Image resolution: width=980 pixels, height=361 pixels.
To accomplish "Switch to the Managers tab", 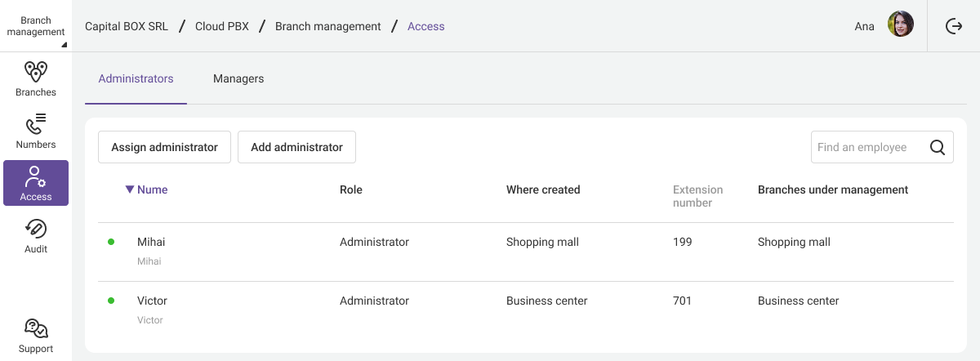I will click(x=238, y=78).
